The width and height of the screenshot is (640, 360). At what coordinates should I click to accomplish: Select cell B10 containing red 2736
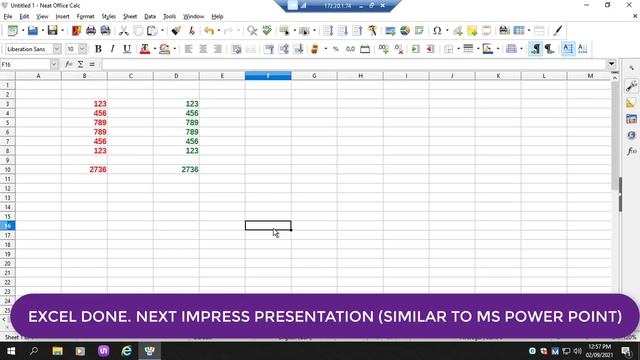pyautogui.click(x=84, y=169)
